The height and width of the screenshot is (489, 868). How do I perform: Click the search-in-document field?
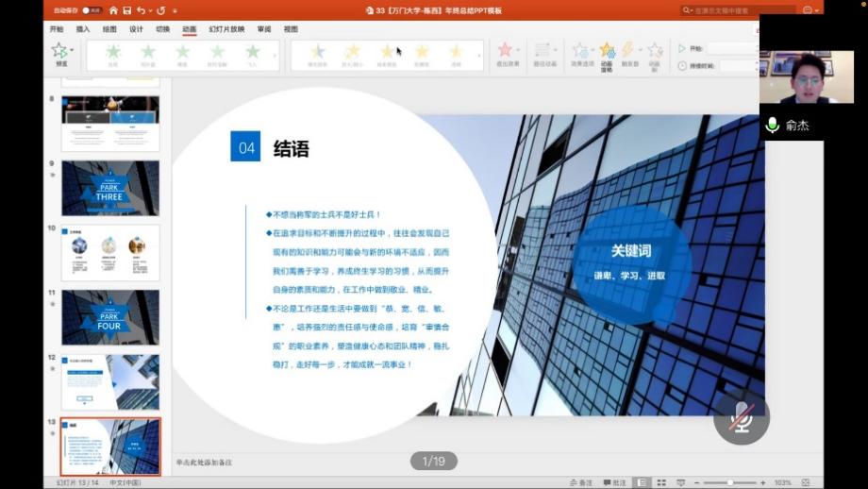tap(739, 10)
